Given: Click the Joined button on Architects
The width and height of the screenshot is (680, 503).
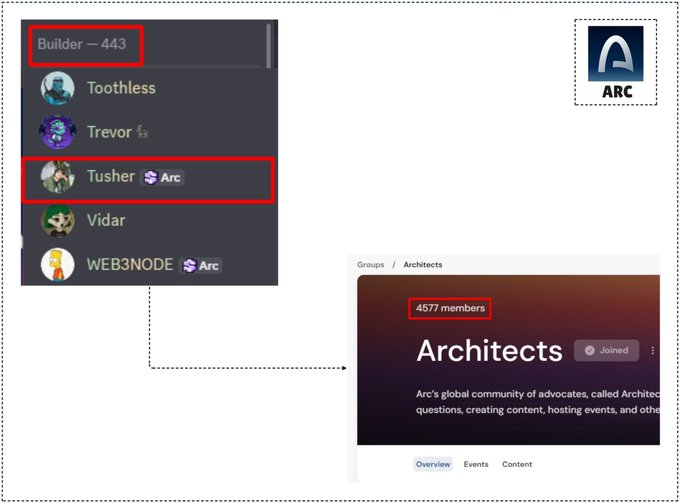Looking at the screenshot, I should [606, 350].
